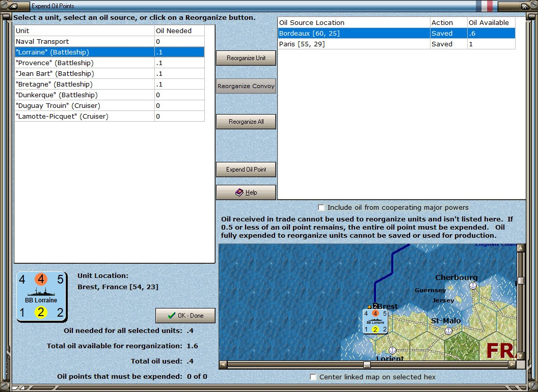Click the map vertical scrollbar up arrow
The height and width of the screenshot is (392, 538).
click(x=521, y=248)
